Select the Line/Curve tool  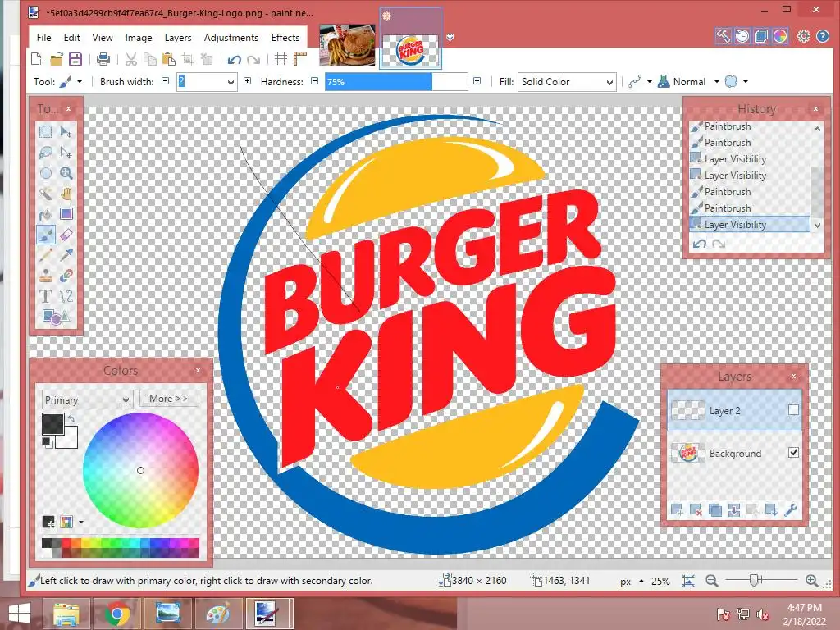pos(66,295)
